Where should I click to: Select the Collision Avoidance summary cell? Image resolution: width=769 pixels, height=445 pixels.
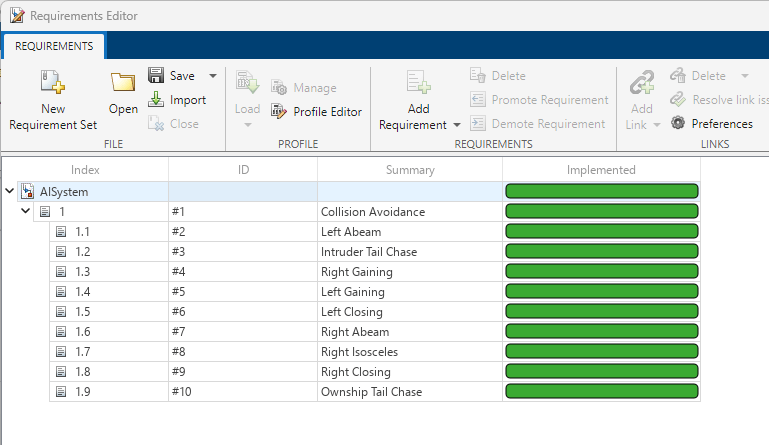click(x=410, y=211)
